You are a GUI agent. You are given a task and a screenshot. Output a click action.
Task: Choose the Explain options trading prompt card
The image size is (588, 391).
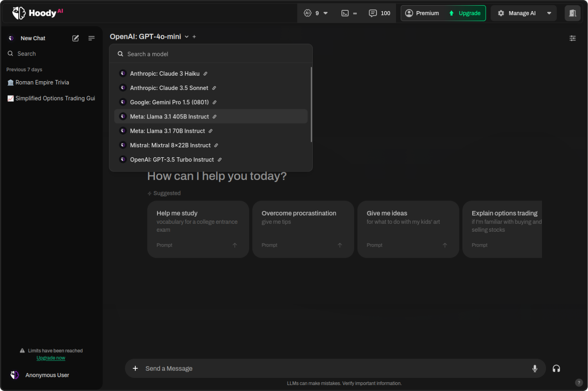pos(502,229)
